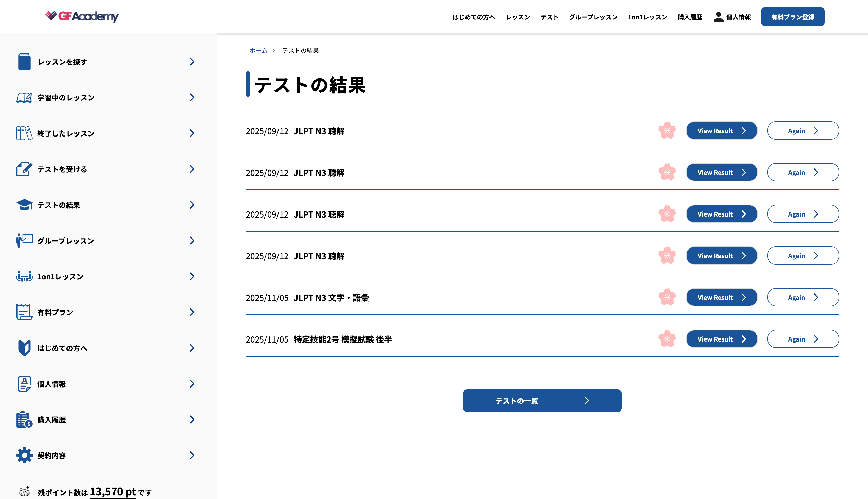Open the テスト menu in the header
Screen dimensions: 868x499
(549, 17)
